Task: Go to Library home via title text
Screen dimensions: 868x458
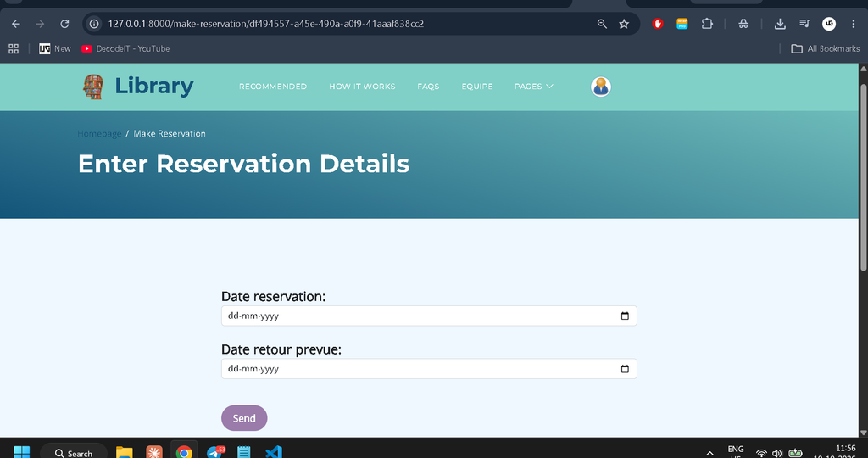Action: click(154, 87)
